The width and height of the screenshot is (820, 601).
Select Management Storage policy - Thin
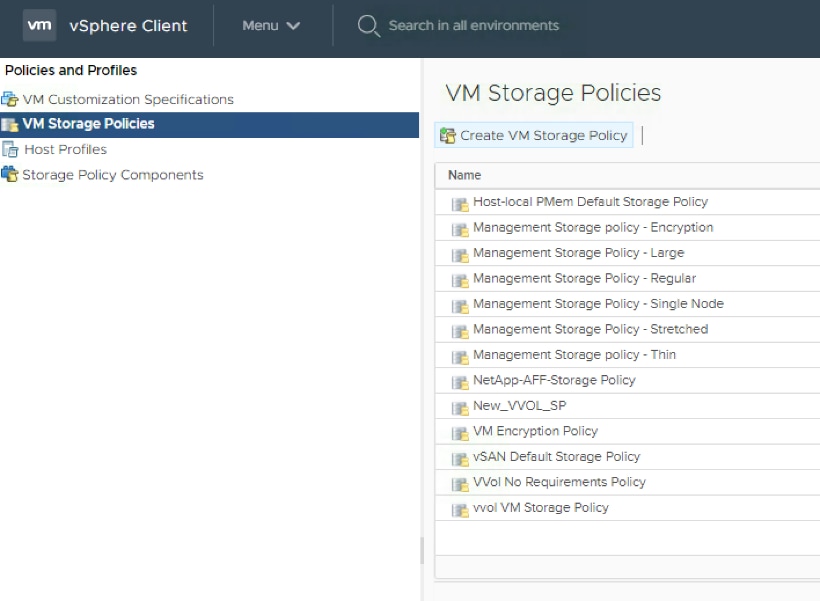pos(574,355)
